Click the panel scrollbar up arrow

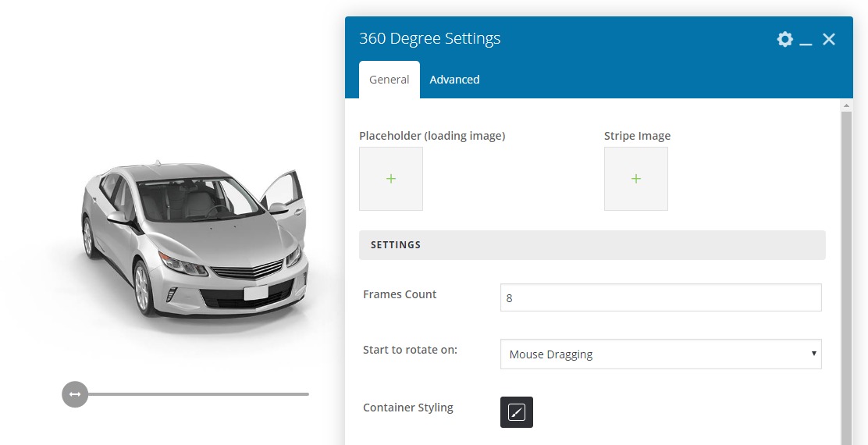pos(847,104)
